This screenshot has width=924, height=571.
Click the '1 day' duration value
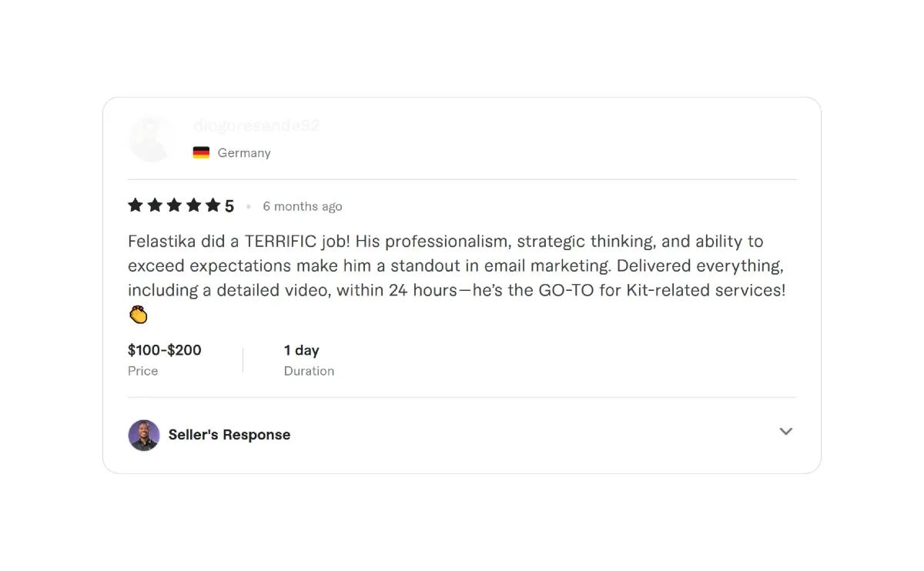tap(302, 350)
